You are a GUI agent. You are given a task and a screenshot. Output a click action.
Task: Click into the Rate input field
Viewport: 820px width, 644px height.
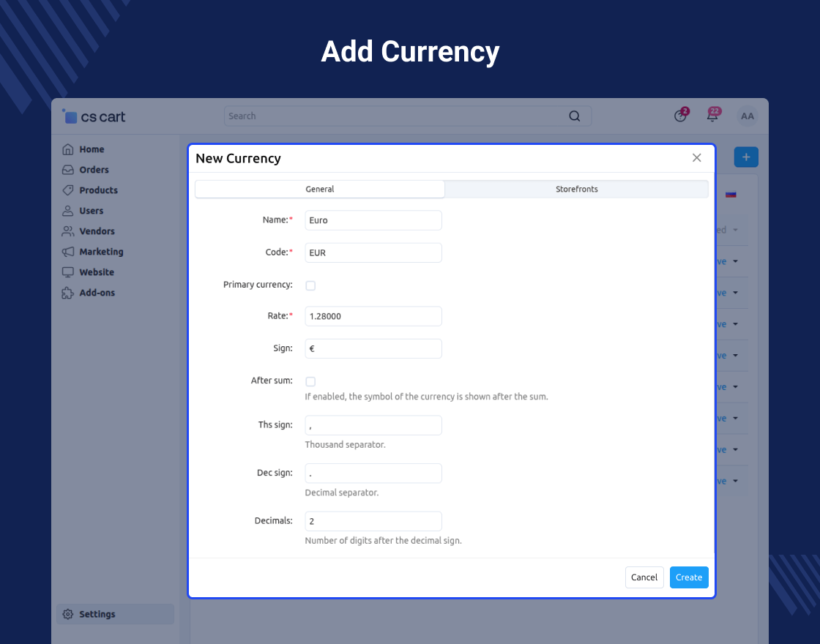click(373, 316)
